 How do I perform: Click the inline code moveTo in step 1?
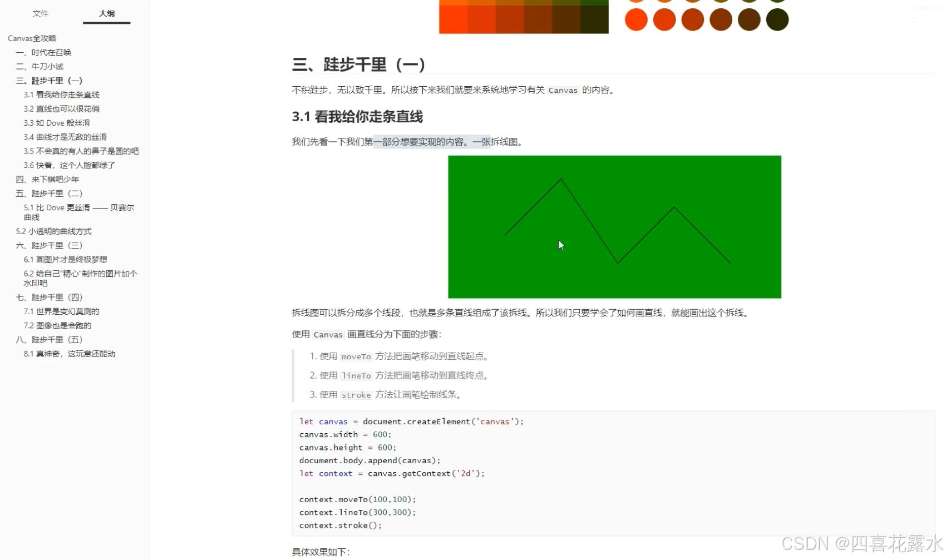click(x=356, y=356)
